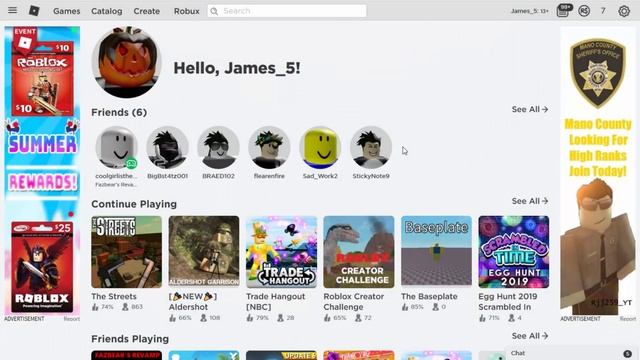The width and height of the screenshot is (640, 360).
Task: Open friend StickyNote9 avatar
Action: tap(371, 147)
